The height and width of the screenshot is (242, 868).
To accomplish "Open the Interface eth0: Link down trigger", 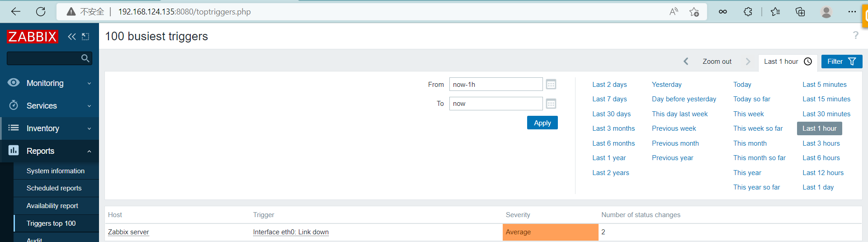I will tap(291, 232).
